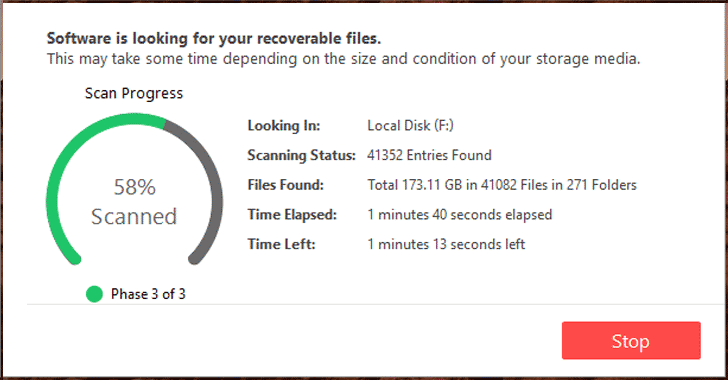Click the red Stop button

(631, 341)
